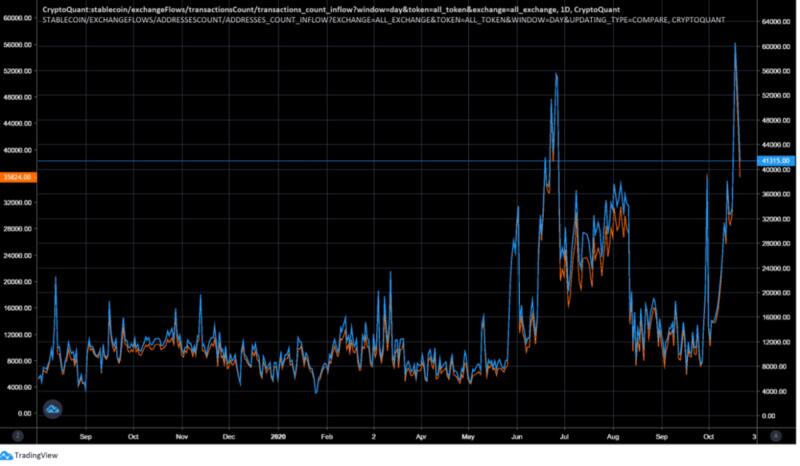
Task: Select the orange 35824.00 price label
Action: [18, 177]
